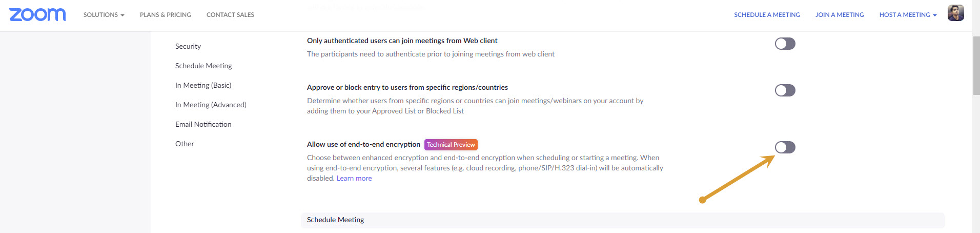Select Other in the sidebar

(x=185, y=144)
